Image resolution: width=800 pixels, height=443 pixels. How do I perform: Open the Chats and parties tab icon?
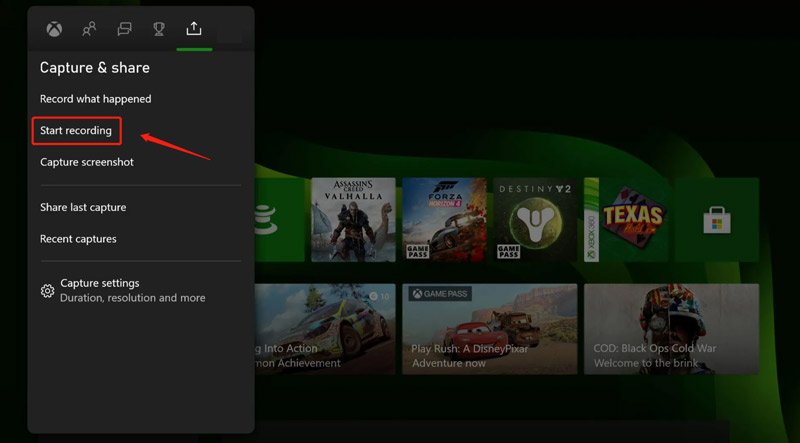tap(124, 29)
